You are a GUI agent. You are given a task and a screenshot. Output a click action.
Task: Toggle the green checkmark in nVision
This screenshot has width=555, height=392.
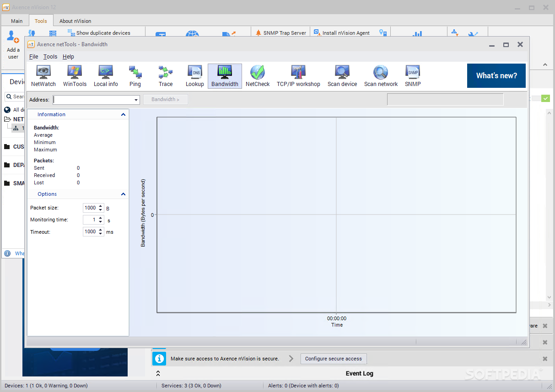tap(545, 98)
